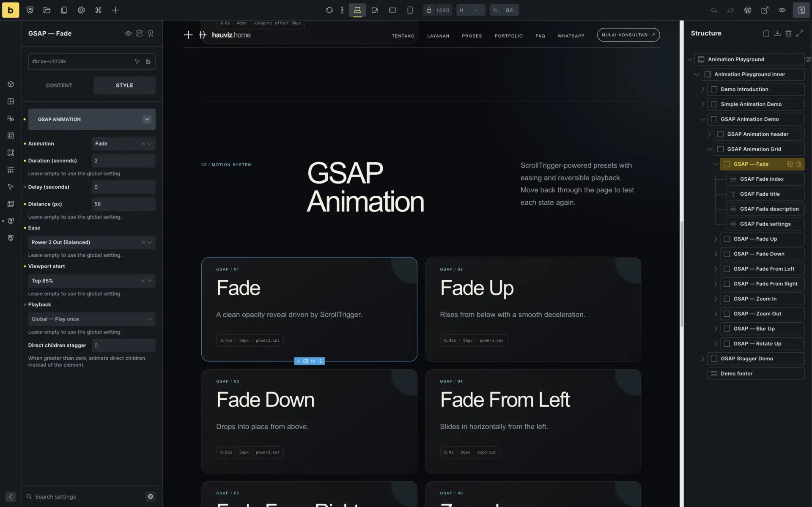This screenshot has width=812, height=507.
Task: Toggle the Simple Animation Demo checkbox icon
Action: click(714, 104)
